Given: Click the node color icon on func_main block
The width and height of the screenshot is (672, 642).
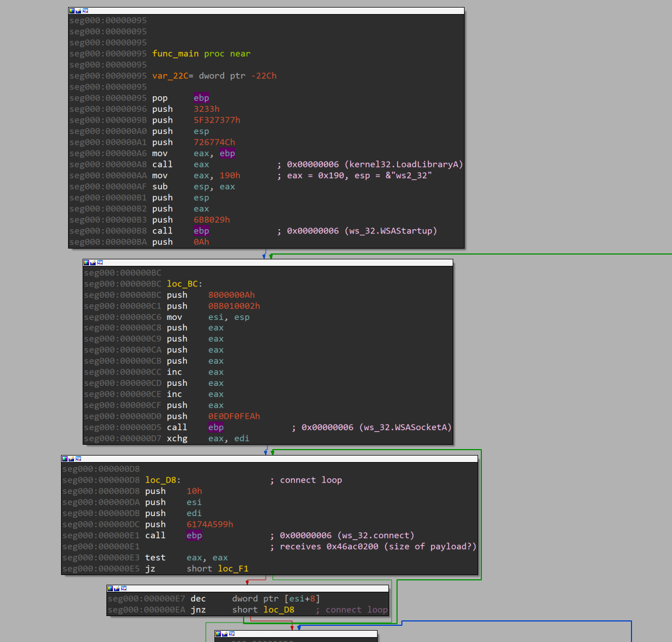Looking at the screenshot, I should [x=72, y=11].
